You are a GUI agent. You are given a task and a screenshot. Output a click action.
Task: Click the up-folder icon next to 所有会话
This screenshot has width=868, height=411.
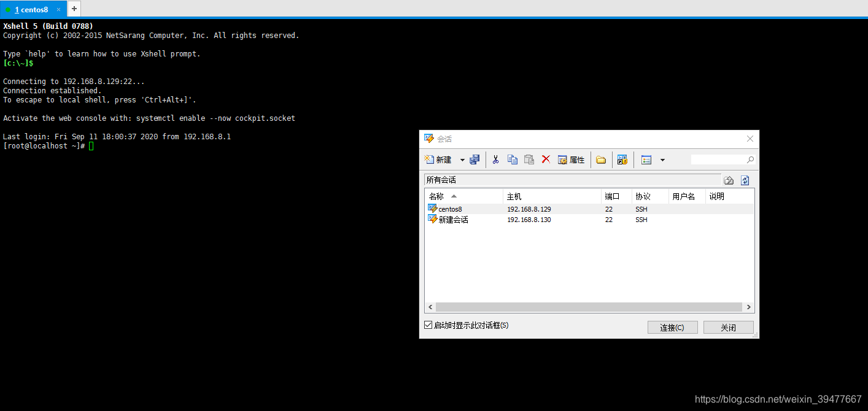pos(729,180)
